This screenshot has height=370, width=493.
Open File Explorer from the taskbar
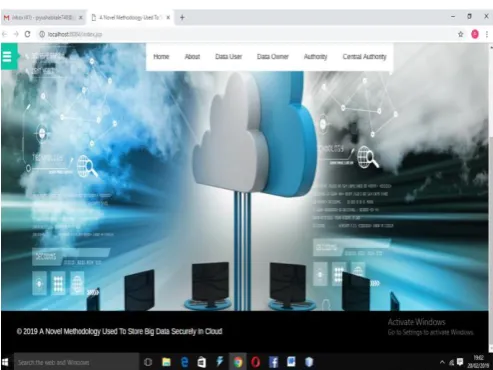coord(166,362)
